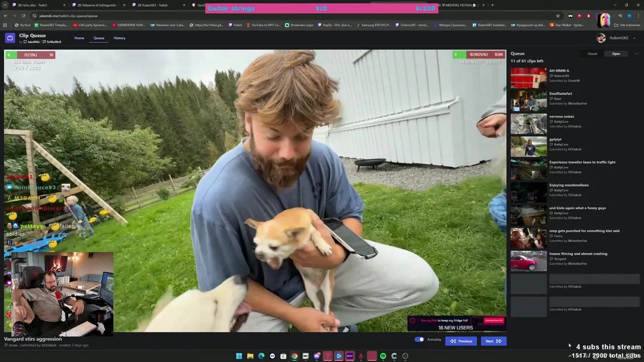
Task: Click the browser back arrow
Action: [x=6, y=16]
